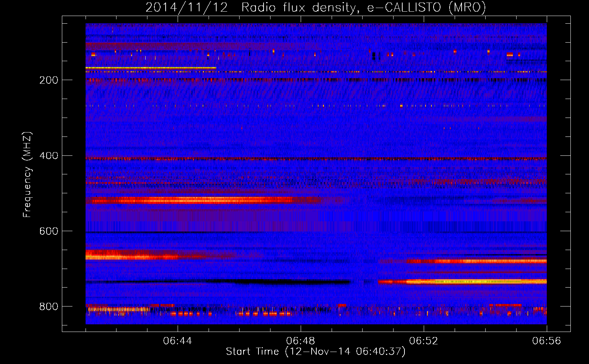Click the 'Start Time (12-Nov-14 06:40:37)' label
Image resolution: width=589 pixels, height=364 pixels.
click(316, 352)
